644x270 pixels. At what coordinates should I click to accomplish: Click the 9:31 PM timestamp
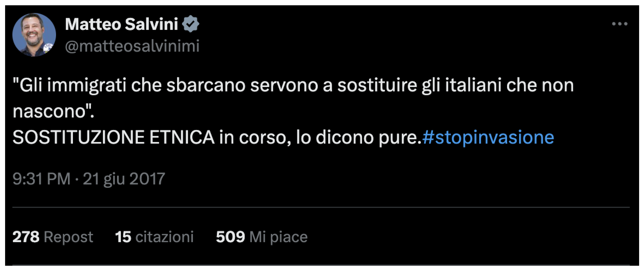[x=42, y=179]
